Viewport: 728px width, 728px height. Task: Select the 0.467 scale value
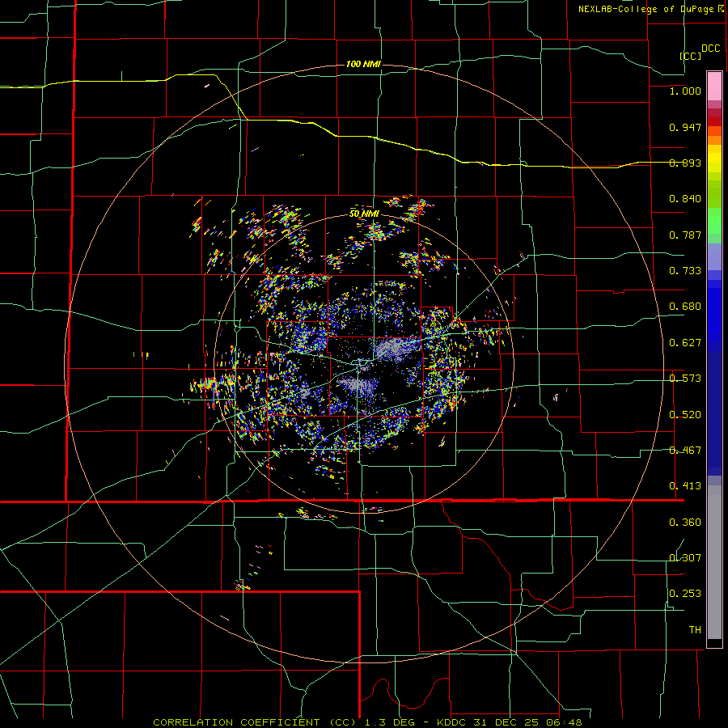click(x=685, y=451)
